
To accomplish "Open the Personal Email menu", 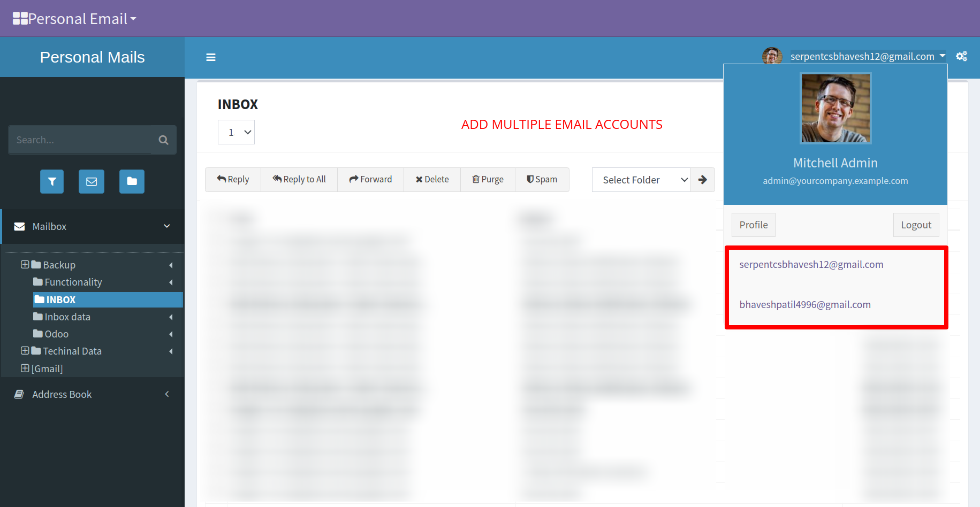I will [74, 17].
